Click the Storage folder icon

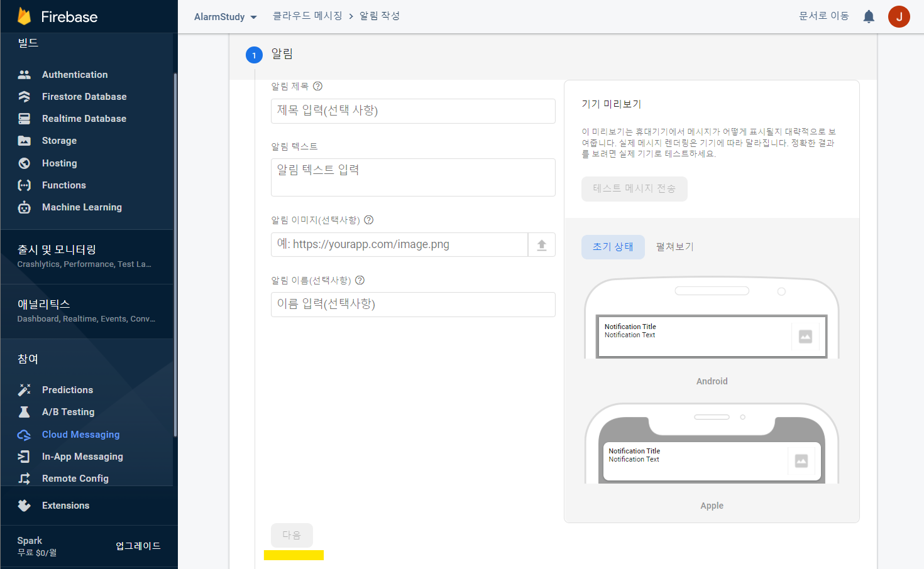tap(25, 141)
